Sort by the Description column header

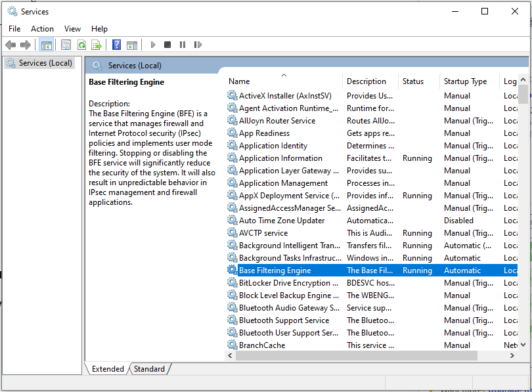[370, 81]
